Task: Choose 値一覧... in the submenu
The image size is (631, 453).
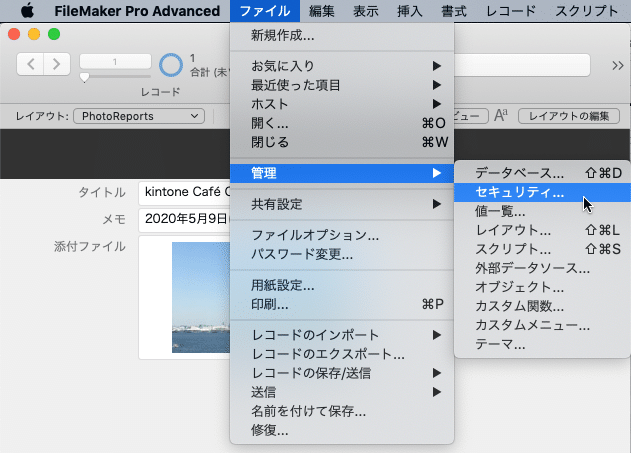Action: click(542, 211)
